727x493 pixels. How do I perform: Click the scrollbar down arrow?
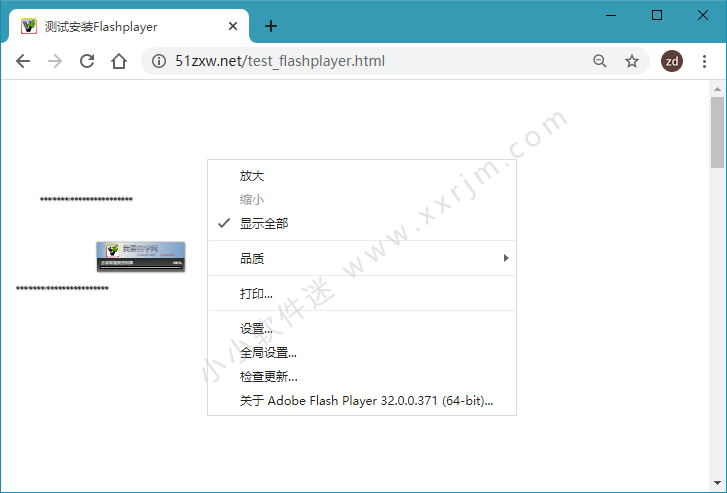(717, 483)
